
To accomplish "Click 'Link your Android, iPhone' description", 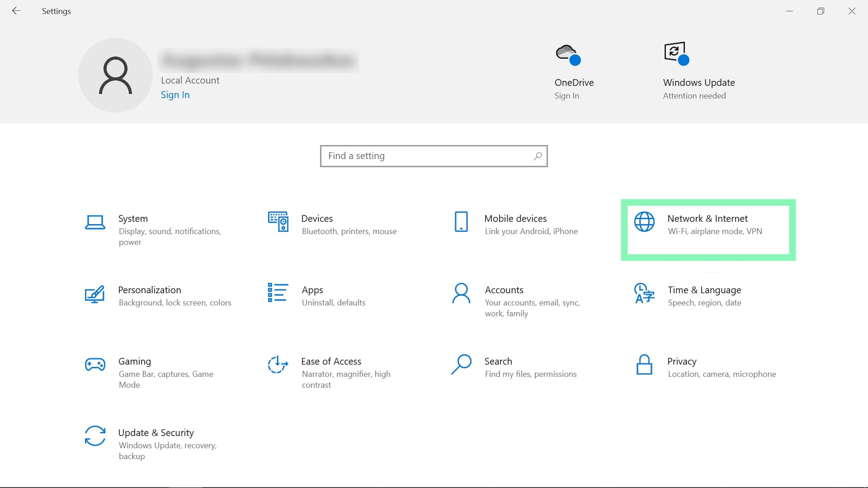I will (531, 231).
